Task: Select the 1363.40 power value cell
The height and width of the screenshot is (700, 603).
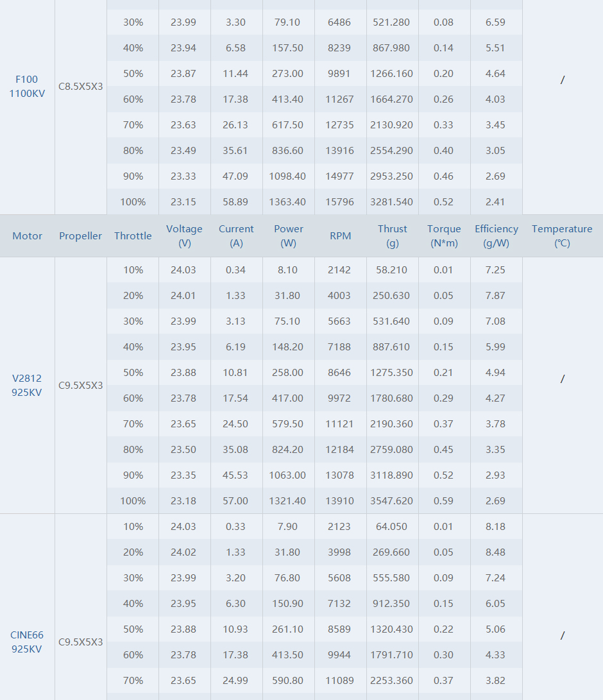Action: (x=288, y=201)
